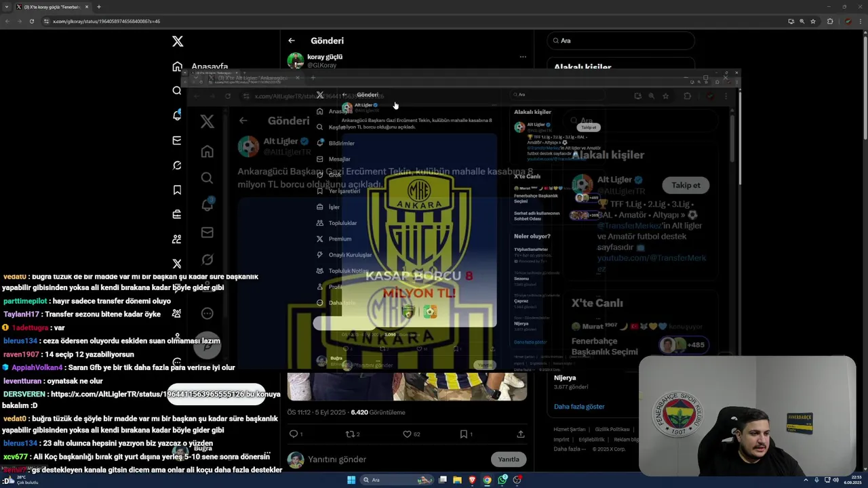Image resolution: width=868 pixels, height=488 pixels.
Task: Click Premium in the overlaid window menu
Action: (340, 239)
